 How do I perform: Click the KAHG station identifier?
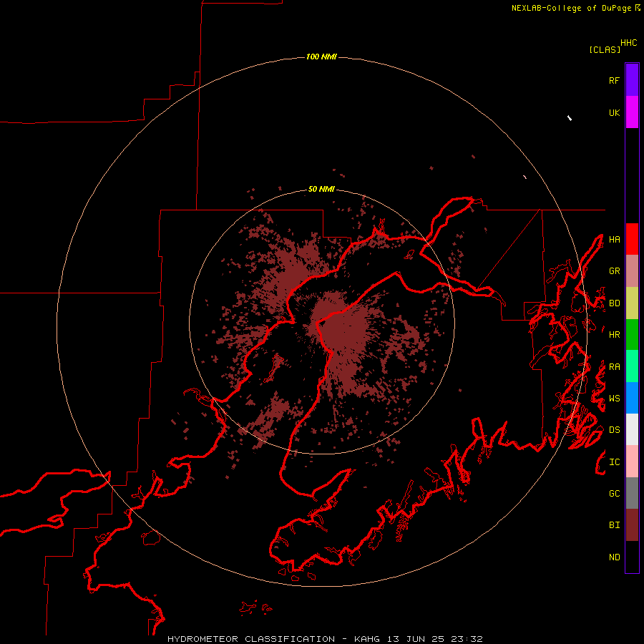(x=367, y=639)
